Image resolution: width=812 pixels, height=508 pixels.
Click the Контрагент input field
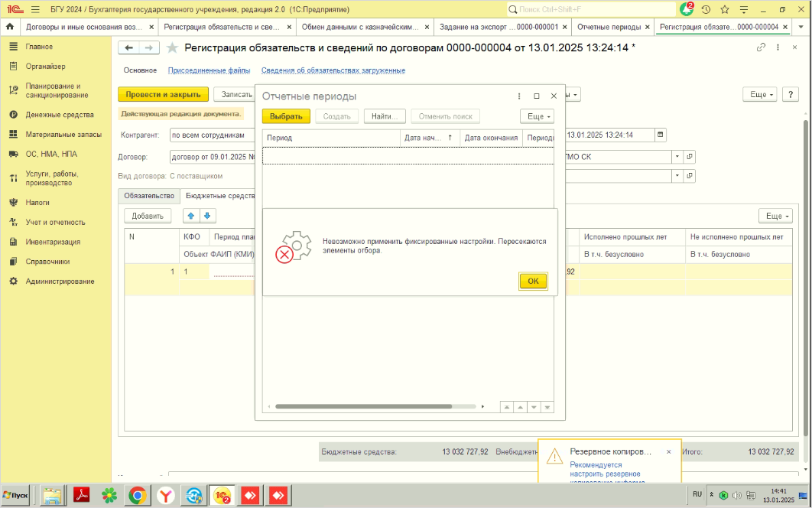point(213,135)
